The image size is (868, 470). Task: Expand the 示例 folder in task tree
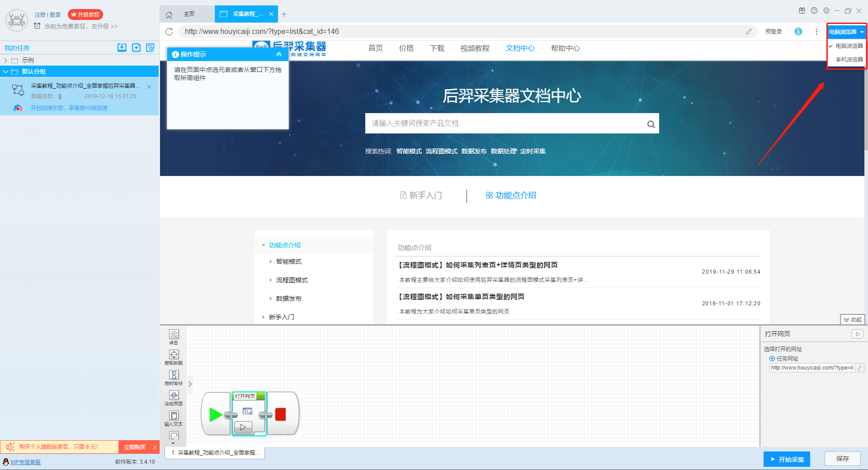(x=5, y=60)
